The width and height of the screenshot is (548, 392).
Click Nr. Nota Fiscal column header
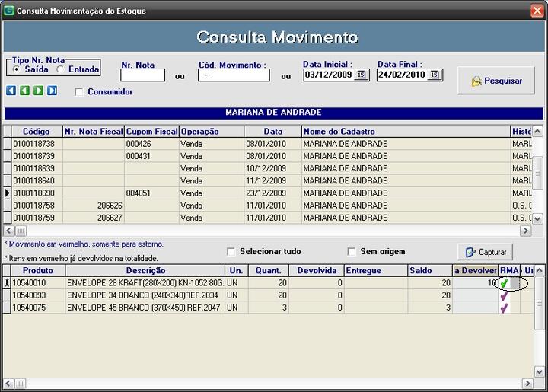click(x=94, y=132)
